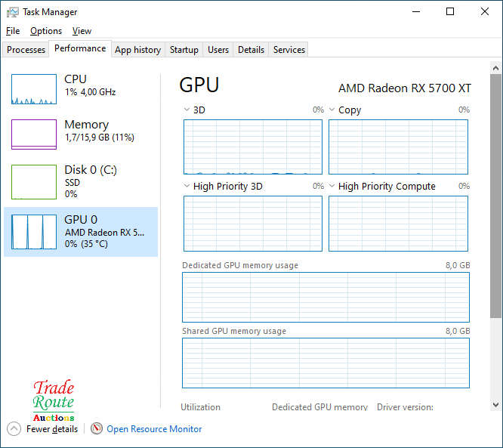
Task: Open the Options menu
Action: 46,31
